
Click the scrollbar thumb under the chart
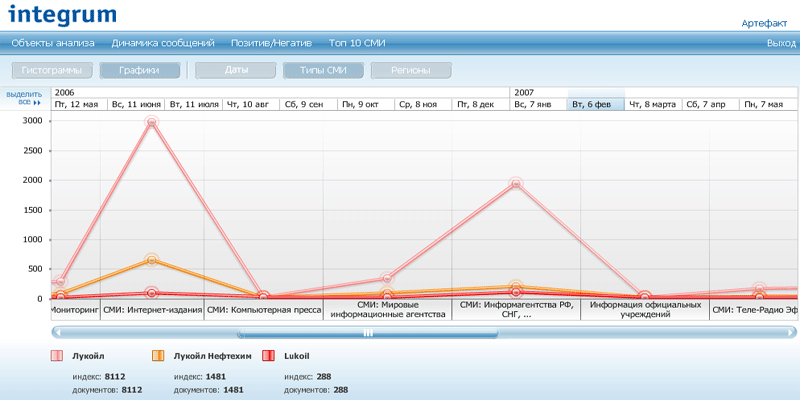(x=368, y=333)
